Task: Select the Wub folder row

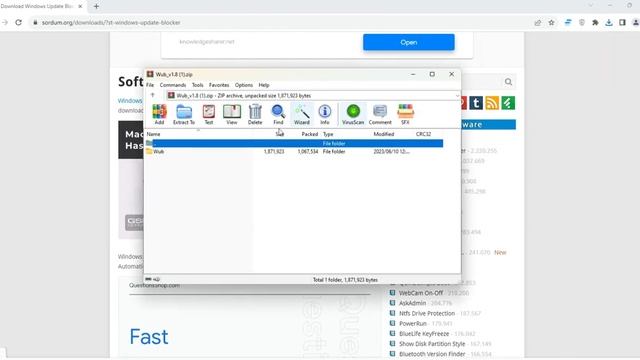Action: (294, 151)
